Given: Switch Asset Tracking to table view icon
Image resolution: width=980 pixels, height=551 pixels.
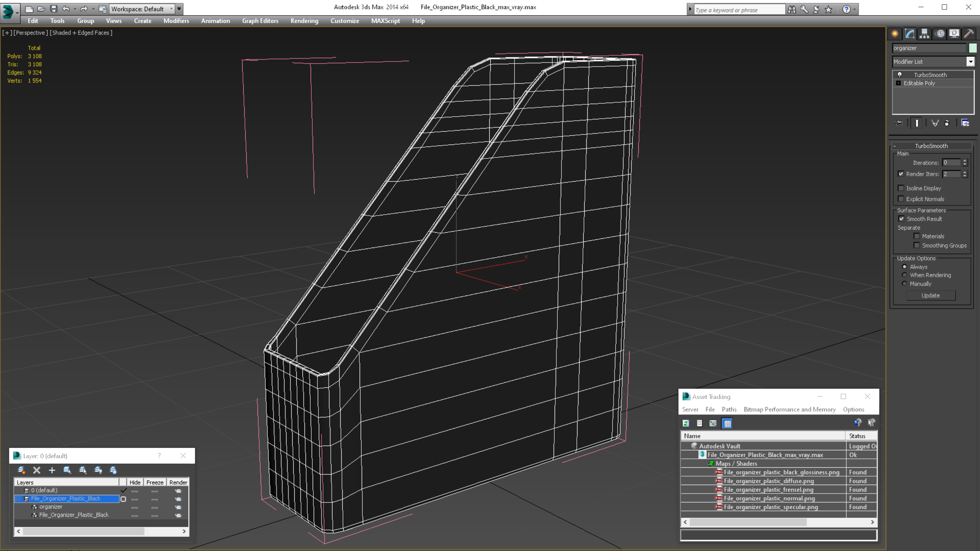Looking at the screenshot, I should [728, 423].
